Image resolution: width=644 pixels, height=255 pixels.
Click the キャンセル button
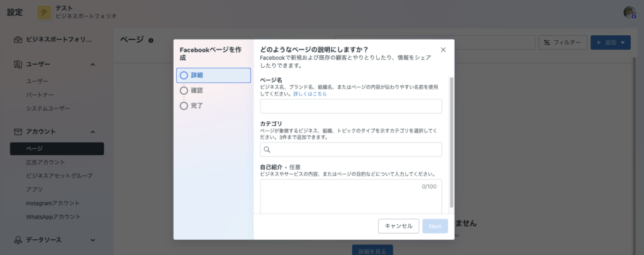point(398,226)
